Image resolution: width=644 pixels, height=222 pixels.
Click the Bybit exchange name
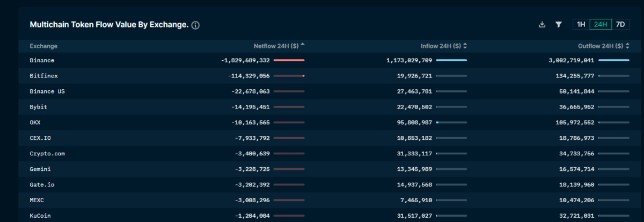39,107
